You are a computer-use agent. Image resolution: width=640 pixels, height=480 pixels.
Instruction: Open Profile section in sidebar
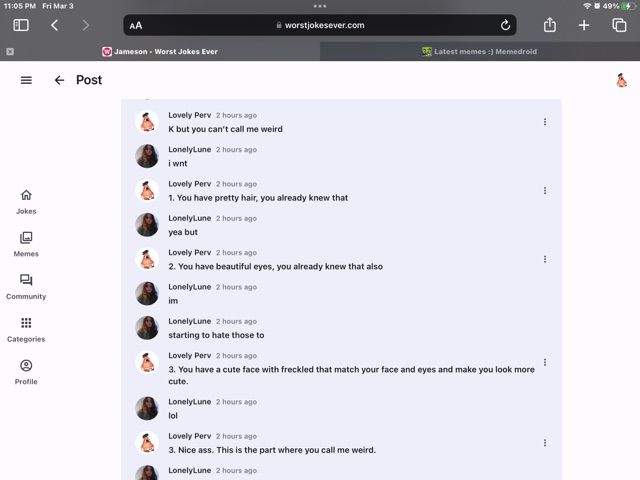click(x=26, y=371)
